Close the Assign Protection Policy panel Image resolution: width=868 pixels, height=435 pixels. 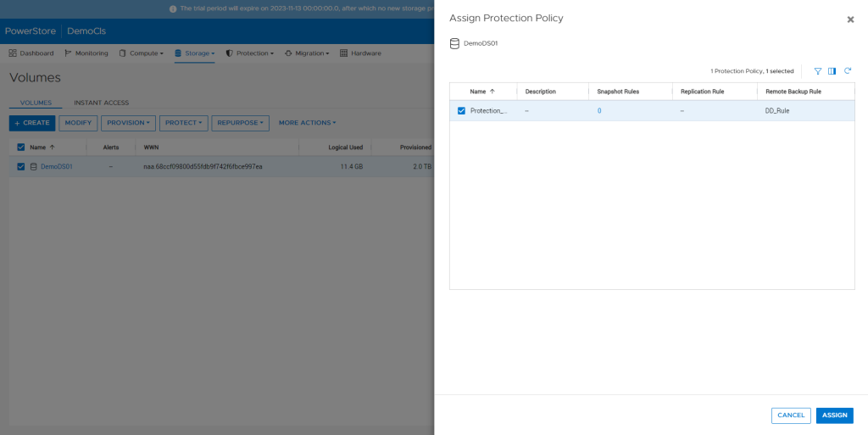tap(850, 20)
